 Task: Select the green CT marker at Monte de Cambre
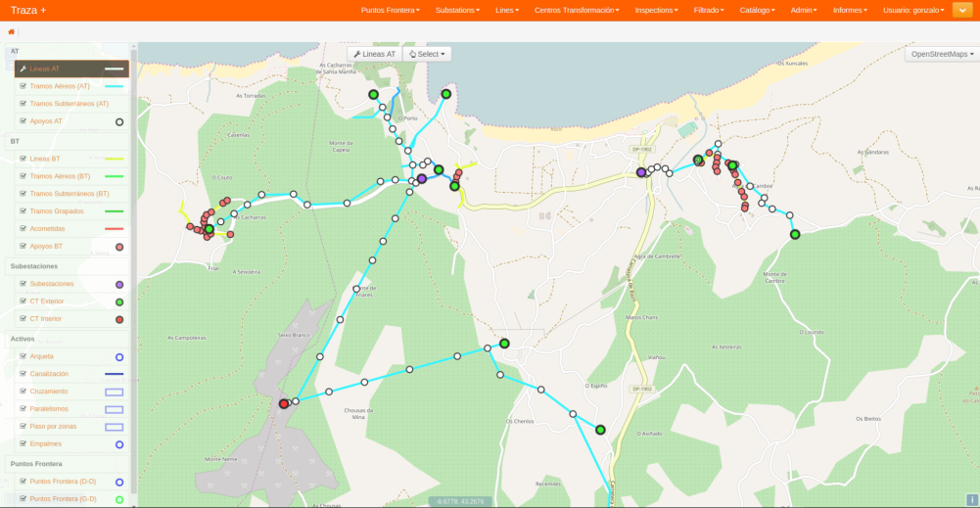click(794, 234)
